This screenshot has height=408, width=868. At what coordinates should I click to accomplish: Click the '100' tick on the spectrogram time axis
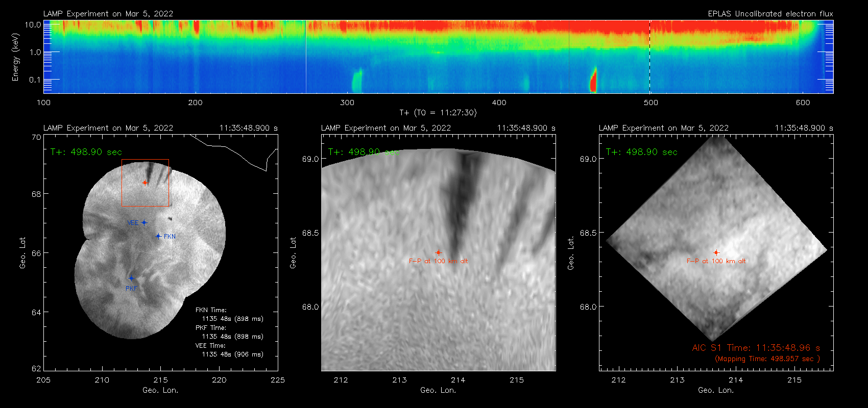click(44, 103)
